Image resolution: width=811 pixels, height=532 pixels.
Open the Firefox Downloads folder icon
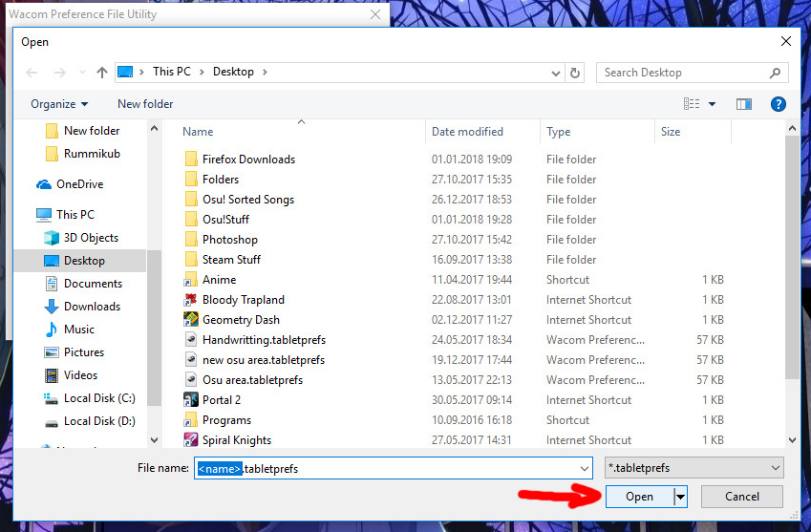[191, 159]
